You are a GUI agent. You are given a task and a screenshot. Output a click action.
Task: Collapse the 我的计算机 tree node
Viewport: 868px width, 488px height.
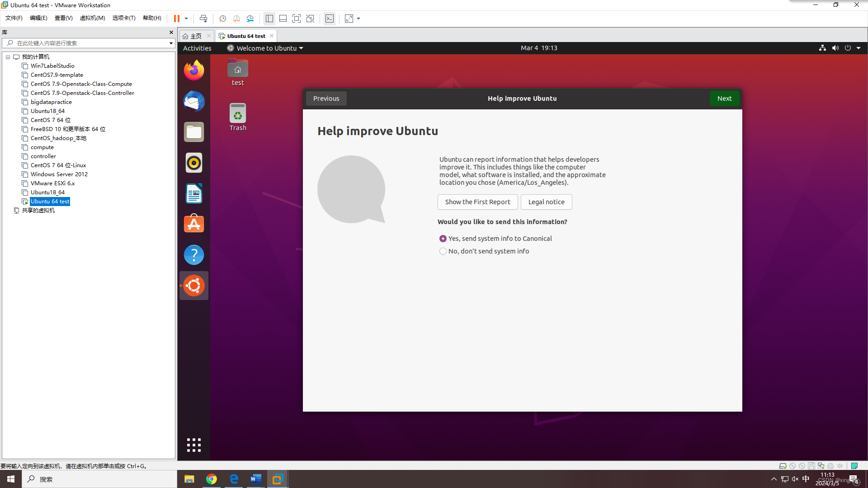click(7, 57)
